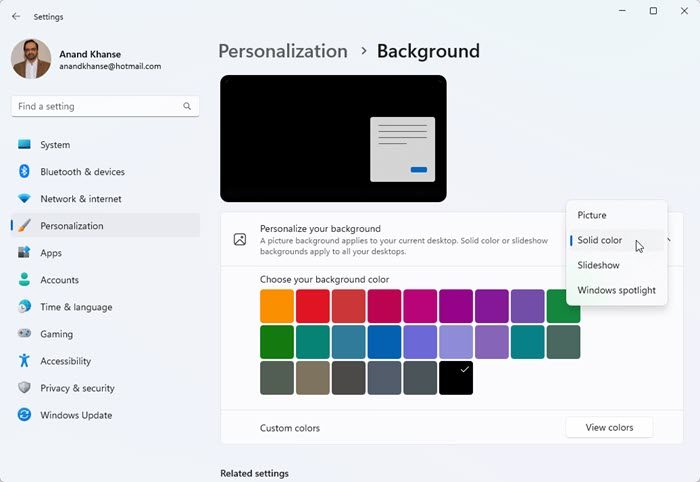Click the Related settings heading
Screen dimensions: 700x482
[254, 473]
